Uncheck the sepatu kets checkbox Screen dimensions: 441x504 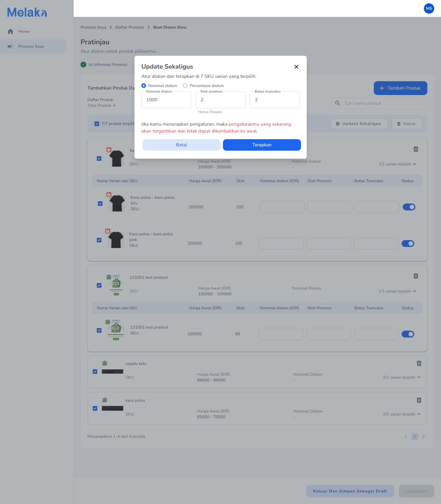(x=95, y=372)
